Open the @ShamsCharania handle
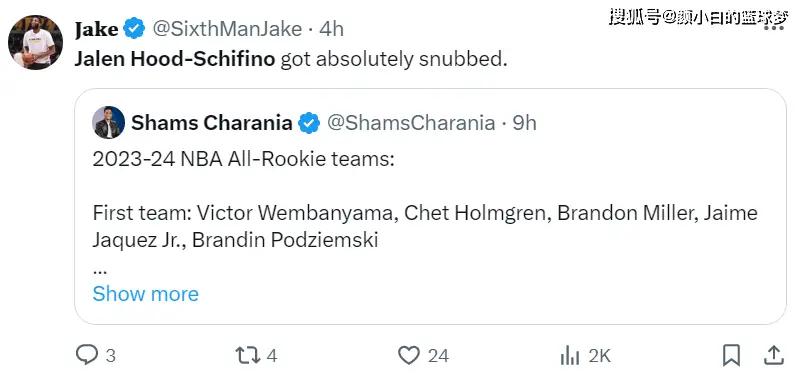 [411, 123]
